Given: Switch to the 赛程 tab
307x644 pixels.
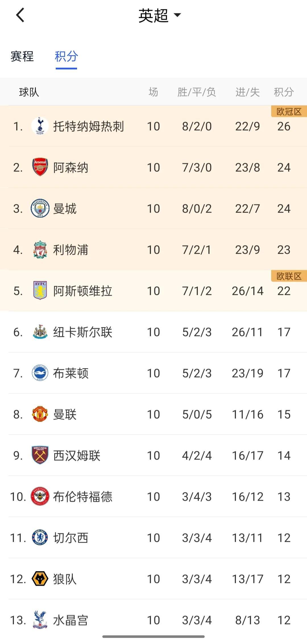Looking at the screenshot, I should click(x=22, y=56).
